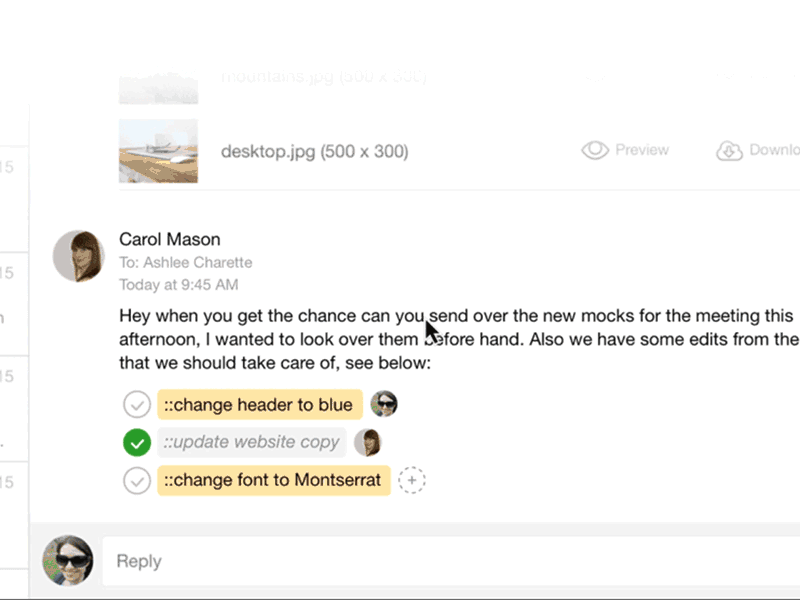The image size is (800, 600).
Task: Click assignee avatar on update website copy
Action: [x=367, y=442]
